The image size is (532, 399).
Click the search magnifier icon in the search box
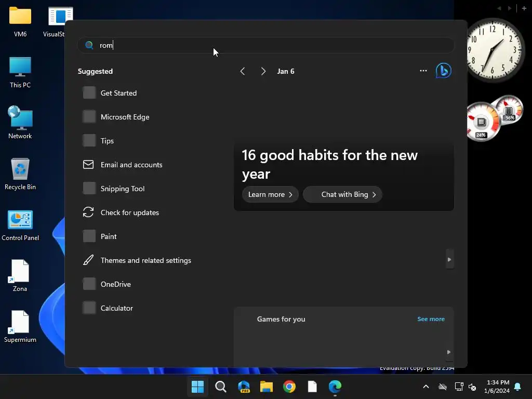pos(89,45)
